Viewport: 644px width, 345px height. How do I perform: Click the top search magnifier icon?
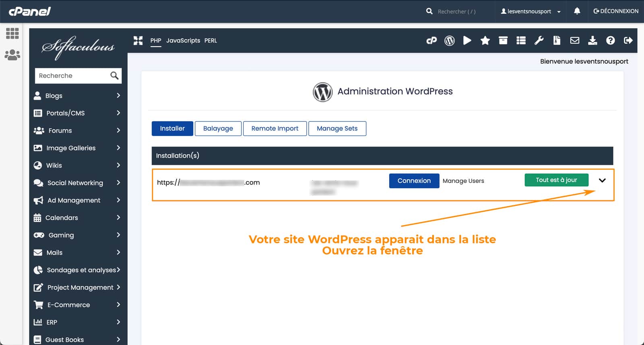[x=429, y=11]
